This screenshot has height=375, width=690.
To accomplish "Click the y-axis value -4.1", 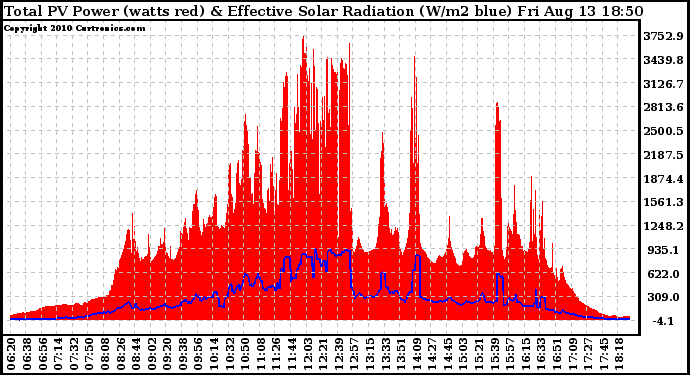I will [x=663, y=321].
